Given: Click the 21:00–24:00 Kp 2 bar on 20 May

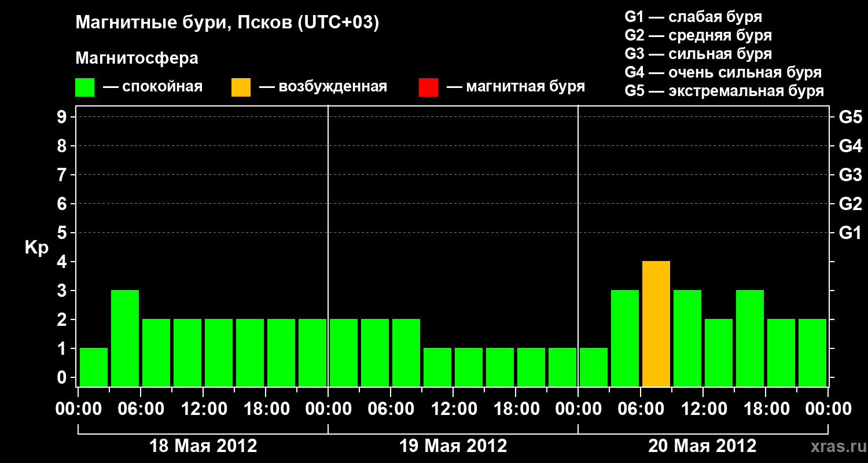Looking at the screenshot, I should (812, 352).
